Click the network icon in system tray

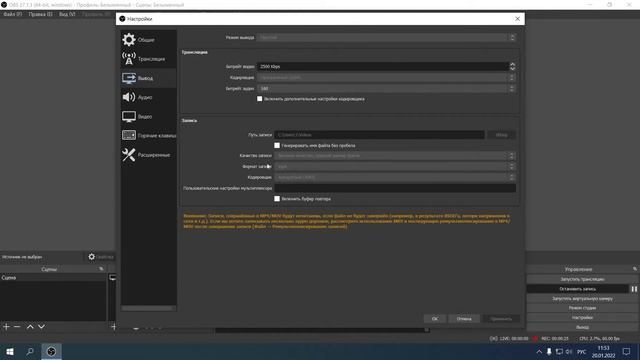559,351
